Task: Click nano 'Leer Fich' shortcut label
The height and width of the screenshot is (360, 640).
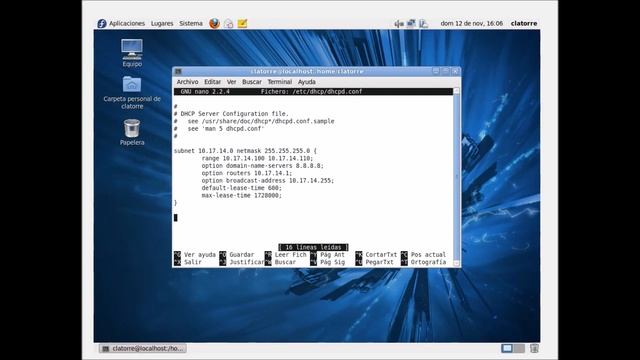Action: tap(290, 255)
